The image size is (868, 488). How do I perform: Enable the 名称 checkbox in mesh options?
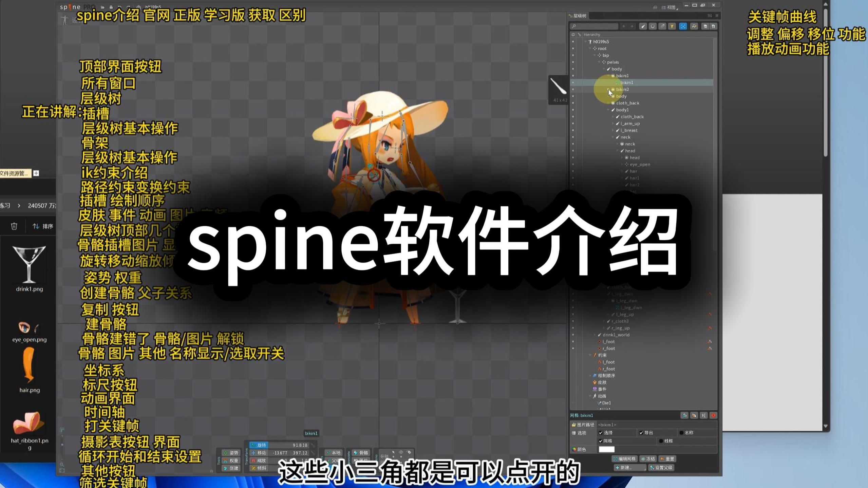tap(681, 433)
